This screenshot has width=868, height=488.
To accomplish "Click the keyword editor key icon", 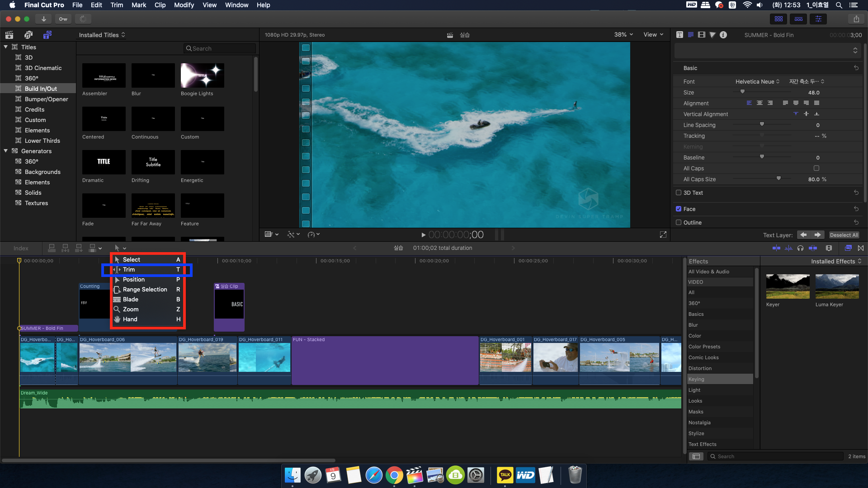I will click(63, 19).
